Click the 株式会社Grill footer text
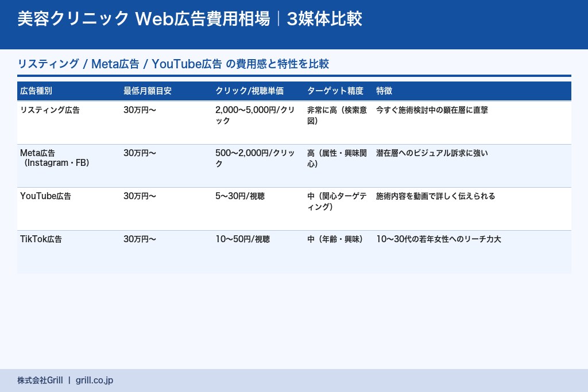 [x=39, y=380]
